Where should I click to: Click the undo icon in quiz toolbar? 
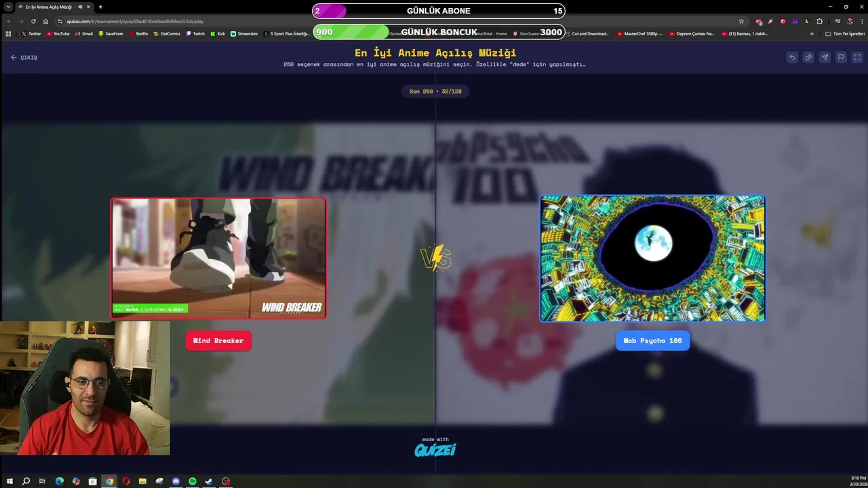tap(792, 58)
